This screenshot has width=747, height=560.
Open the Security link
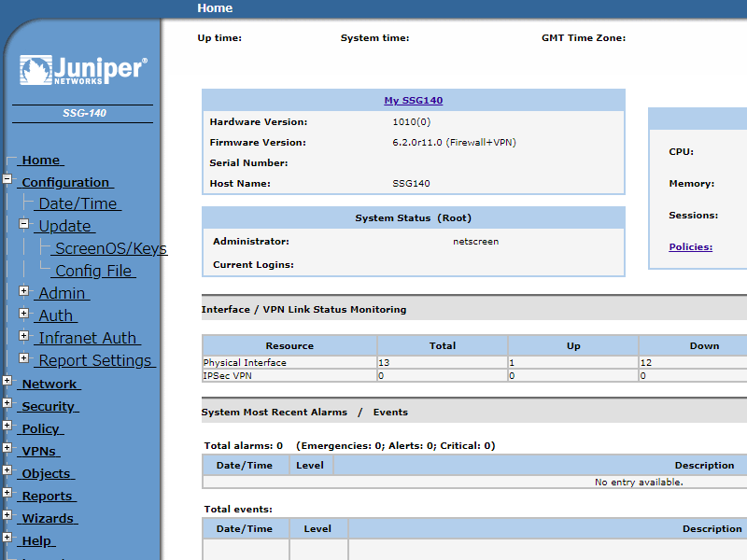click(49, 406)
